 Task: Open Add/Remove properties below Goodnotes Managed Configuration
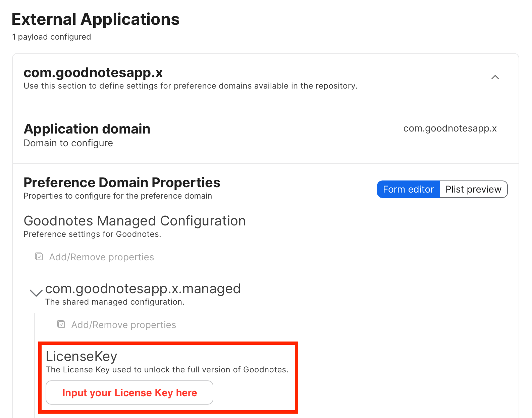101,257
